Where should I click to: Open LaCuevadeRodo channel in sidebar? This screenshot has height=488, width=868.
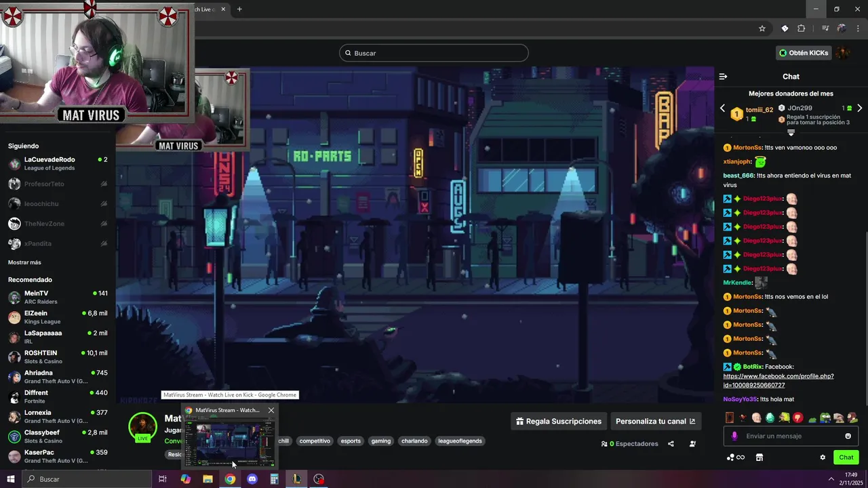tap(58, 163)
